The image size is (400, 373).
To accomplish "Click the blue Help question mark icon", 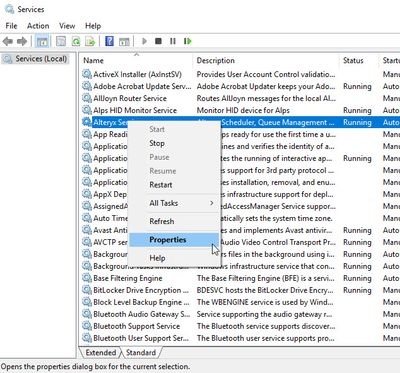I will pyautogui.click(x=109, y=41).
